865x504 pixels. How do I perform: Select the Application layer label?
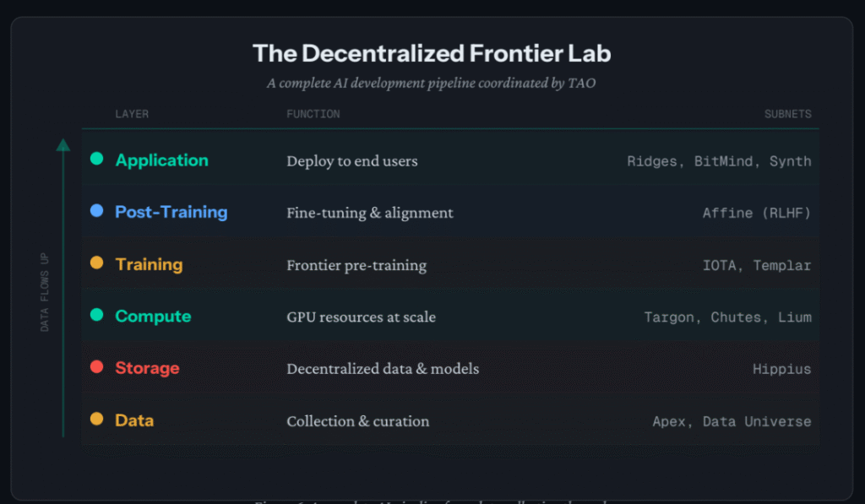pos(161,160)
